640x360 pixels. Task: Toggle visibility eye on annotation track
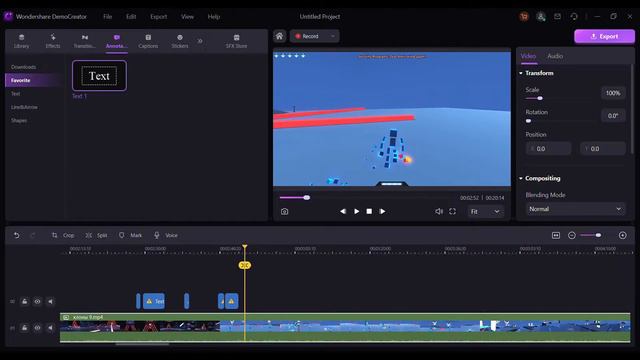point(37,302)
